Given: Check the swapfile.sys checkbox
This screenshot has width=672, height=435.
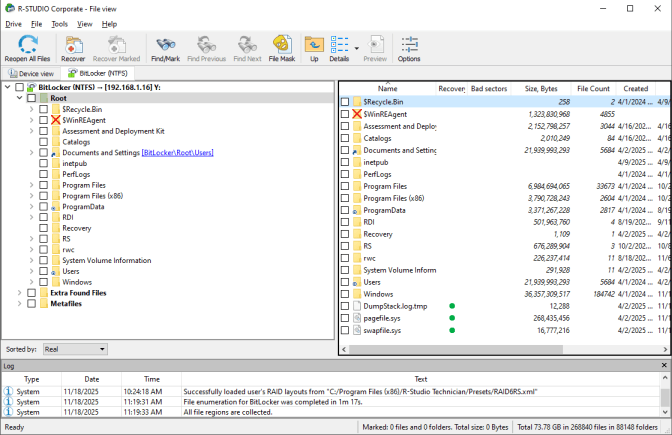Looking at the screenshot, I should [345, 330].
